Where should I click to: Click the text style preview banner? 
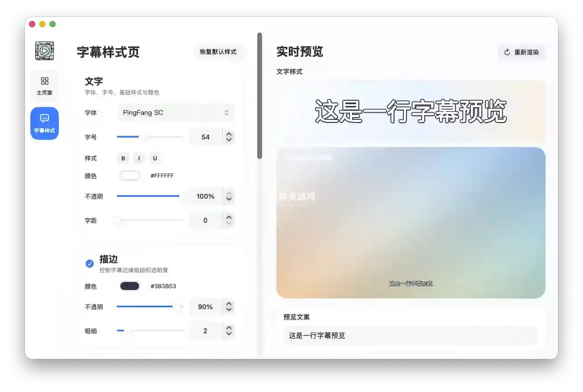pyautogui.click(x=411, y=111)
